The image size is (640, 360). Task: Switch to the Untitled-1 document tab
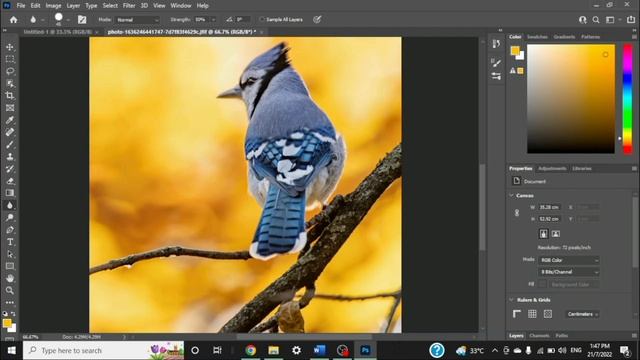tap(58, 32)
